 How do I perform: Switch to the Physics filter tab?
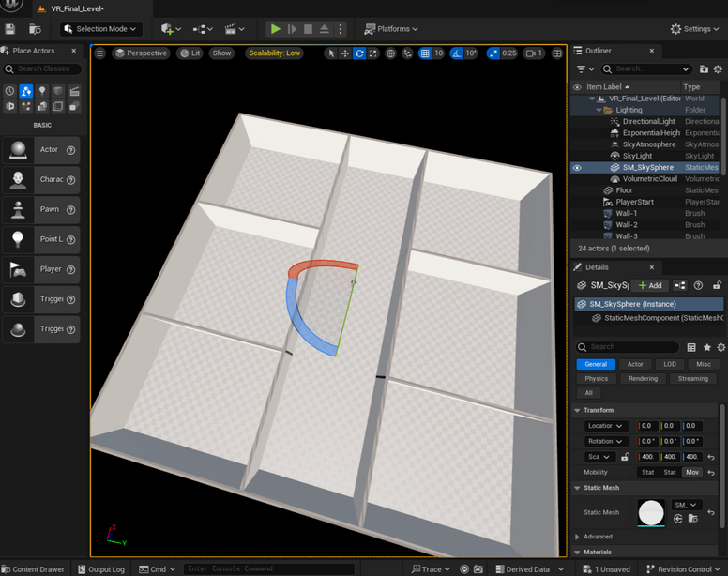point(596,379)
